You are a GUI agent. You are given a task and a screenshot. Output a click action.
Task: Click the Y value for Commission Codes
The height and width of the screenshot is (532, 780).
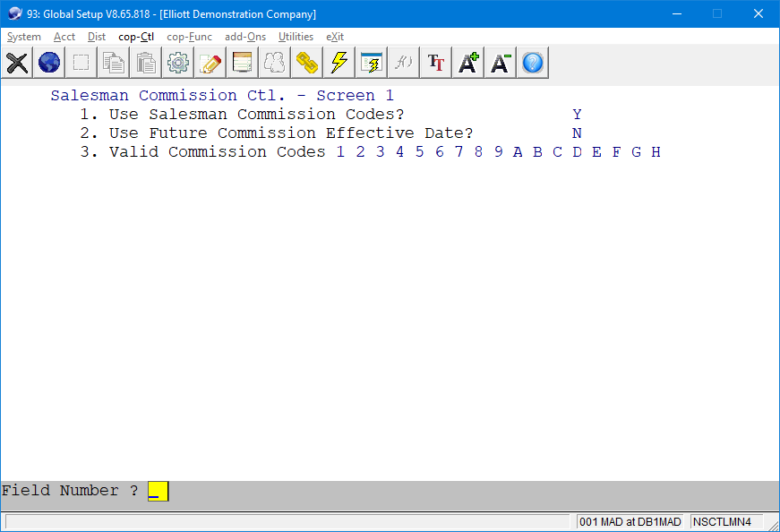click(x=577, y=115)
